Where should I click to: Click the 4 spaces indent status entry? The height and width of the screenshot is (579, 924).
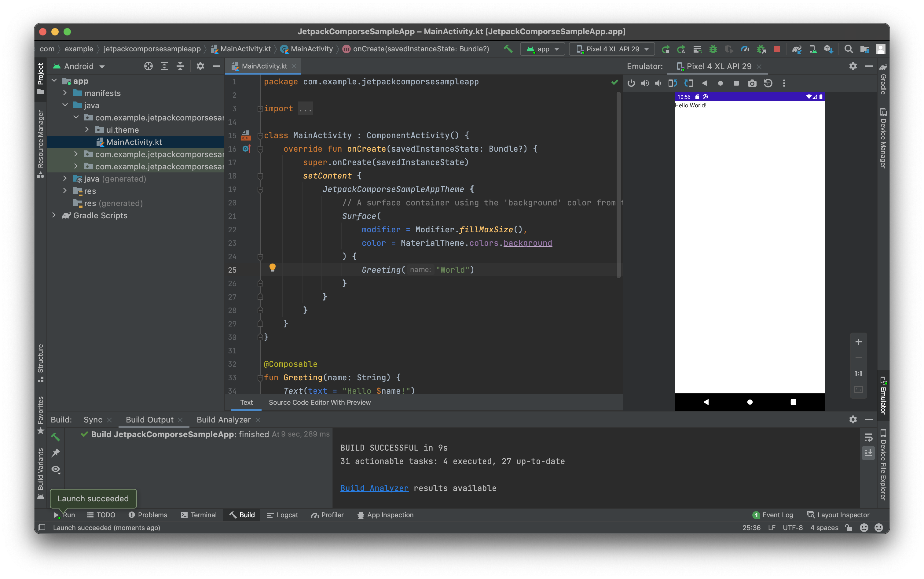(x=824, y=528)
